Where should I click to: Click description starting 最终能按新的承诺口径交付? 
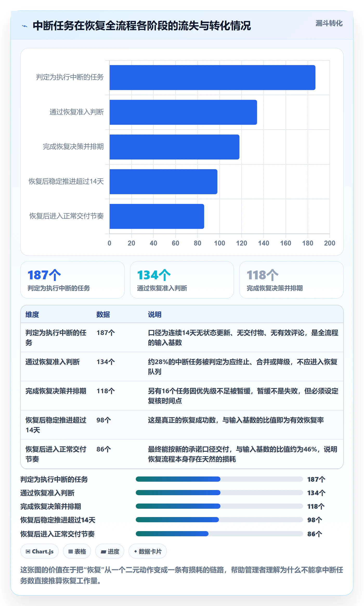tap(243, 454)
